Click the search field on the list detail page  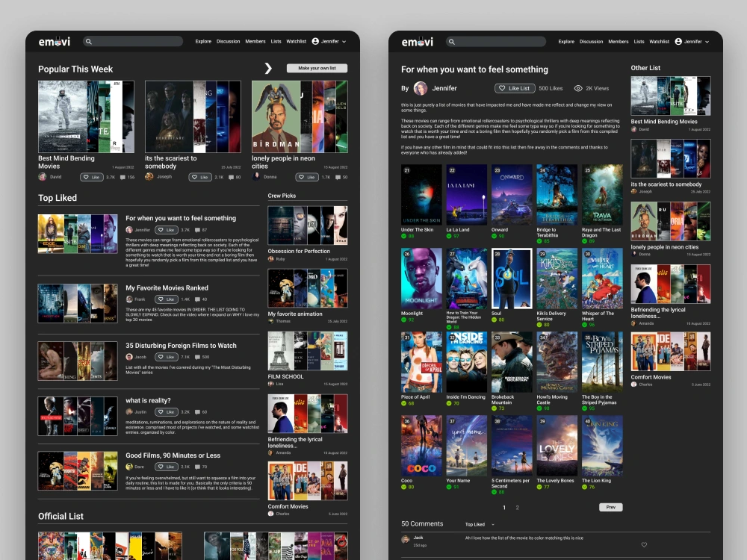[496, 42]
